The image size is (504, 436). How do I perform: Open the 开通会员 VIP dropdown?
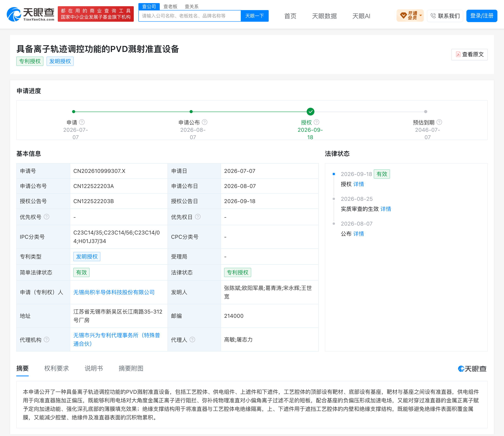[x=410, y=16]
